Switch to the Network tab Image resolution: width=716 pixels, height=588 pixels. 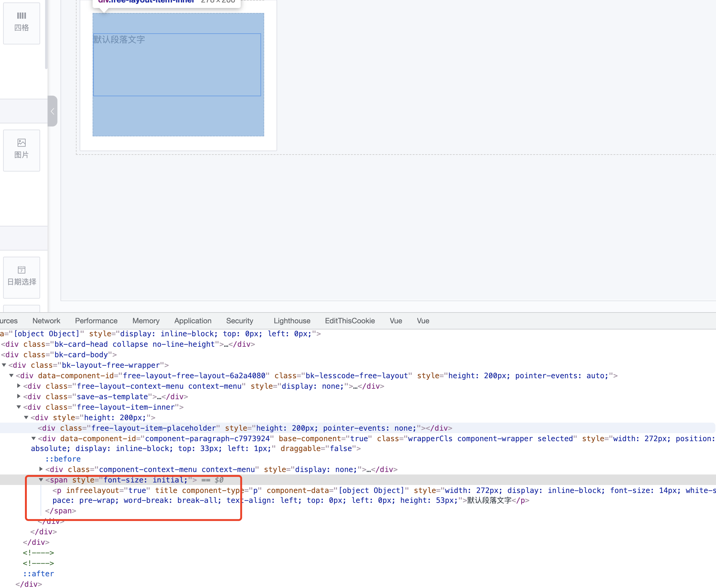[46, 321]
